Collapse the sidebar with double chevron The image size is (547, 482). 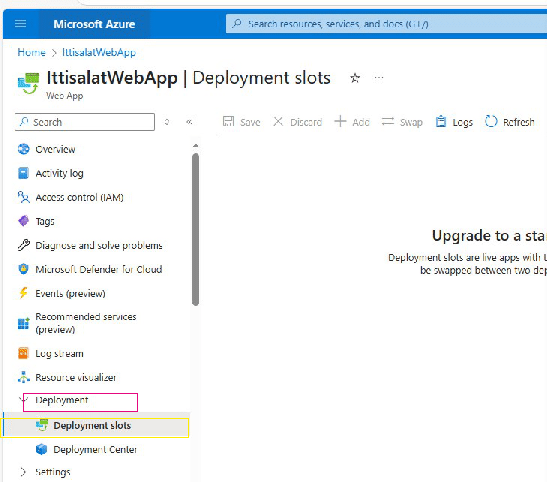[x=189, y=122]
